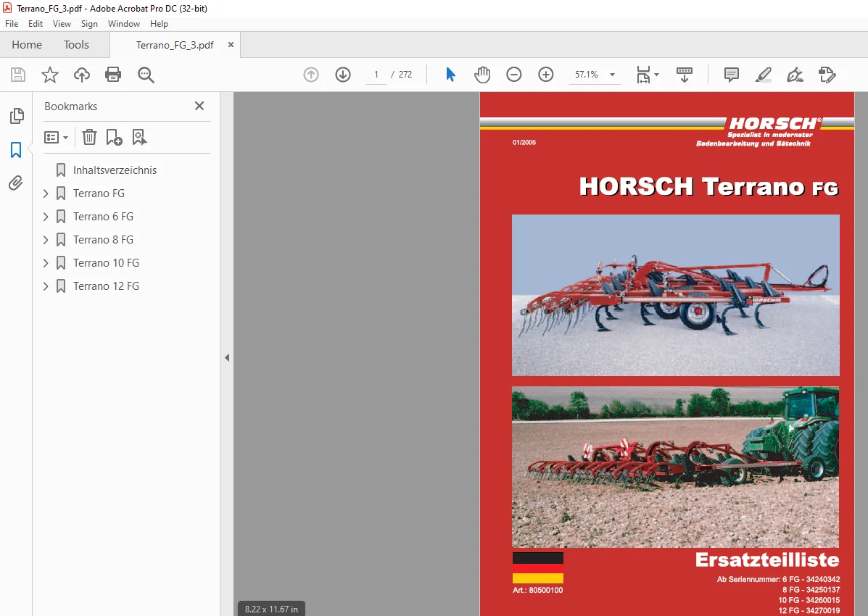Open the fit page dropdown arrow

tap(656, 74)
